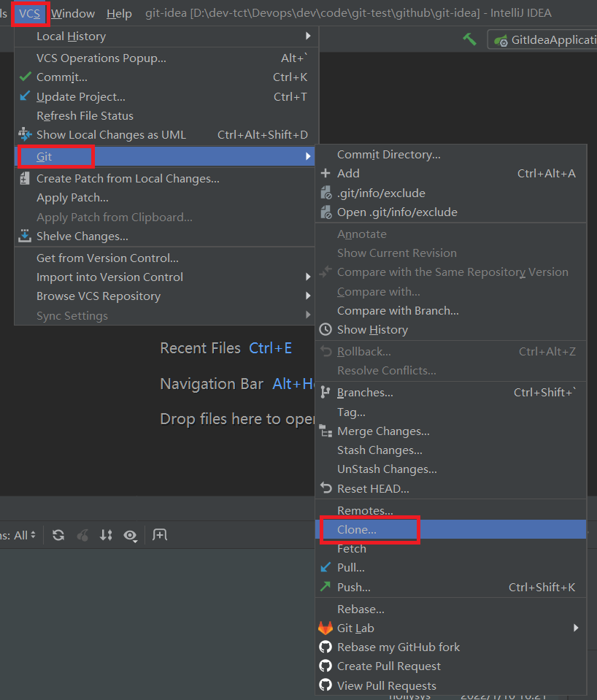Select Commit Directory... in Git submenu
This screenshot has height=700, width=597.
tap(451, 155)
